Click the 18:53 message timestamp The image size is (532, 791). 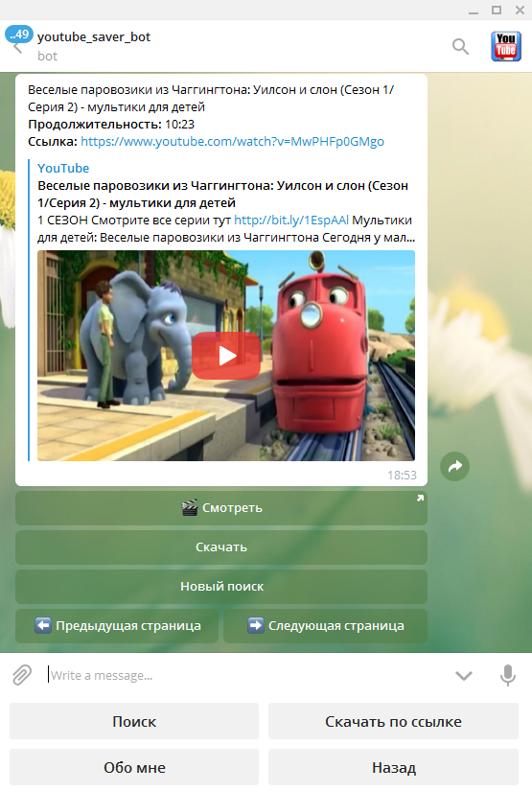click(402, 475)
